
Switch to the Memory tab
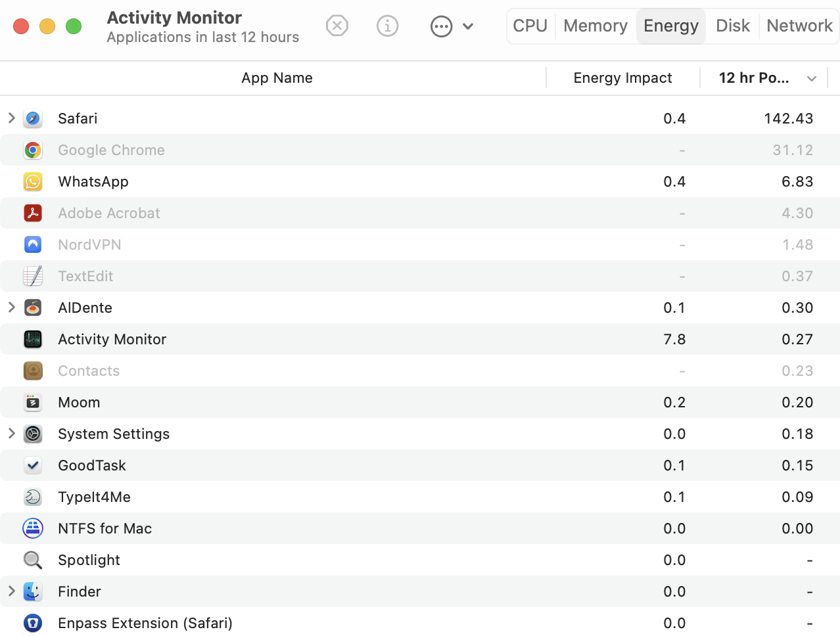click(x=594, y=26)
